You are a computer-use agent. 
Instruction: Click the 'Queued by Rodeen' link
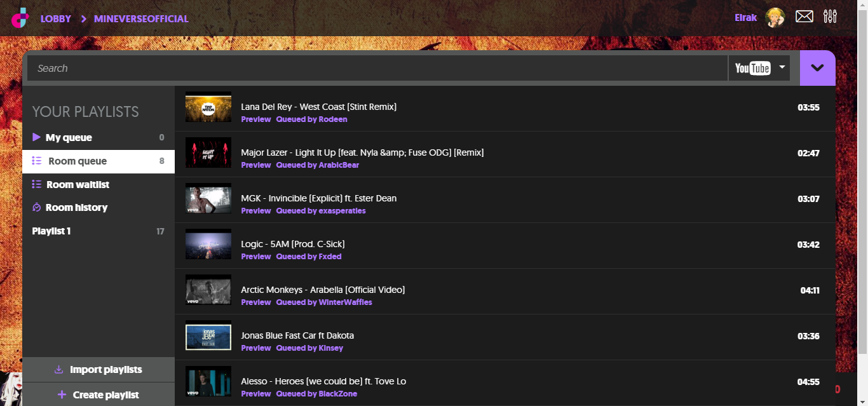tap(312, 119)
